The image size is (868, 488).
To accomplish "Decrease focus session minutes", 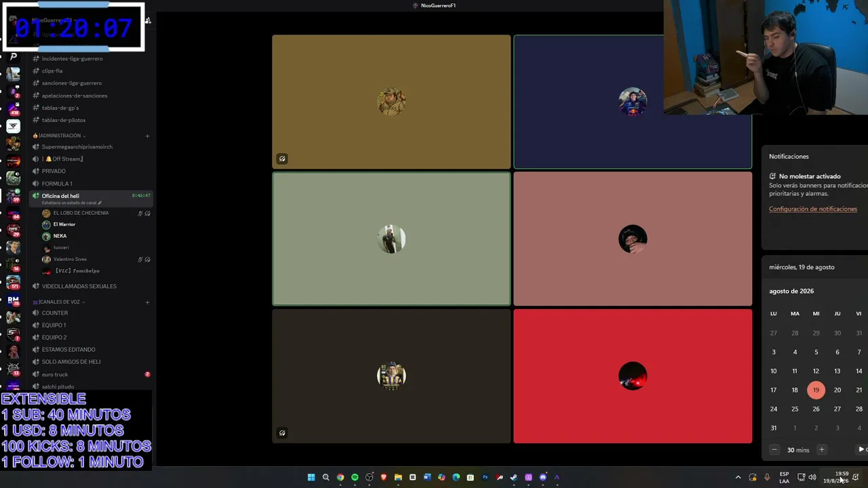I will (x=774, y=449).
